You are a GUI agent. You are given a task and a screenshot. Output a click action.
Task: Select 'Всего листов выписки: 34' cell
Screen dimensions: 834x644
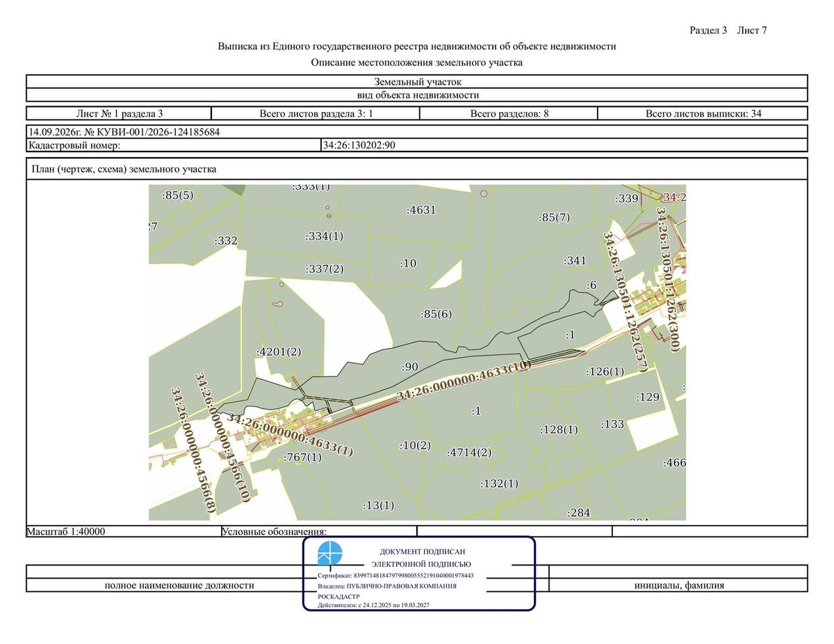703,113
